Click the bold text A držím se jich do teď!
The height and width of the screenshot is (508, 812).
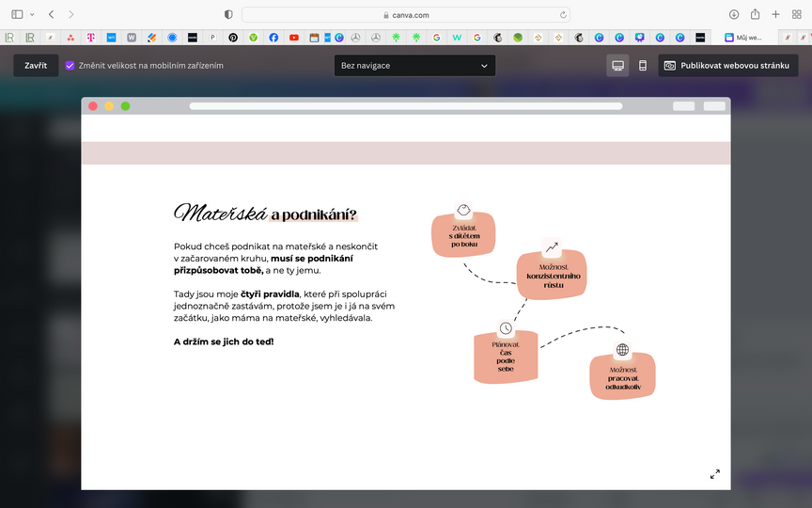point(224,341)
